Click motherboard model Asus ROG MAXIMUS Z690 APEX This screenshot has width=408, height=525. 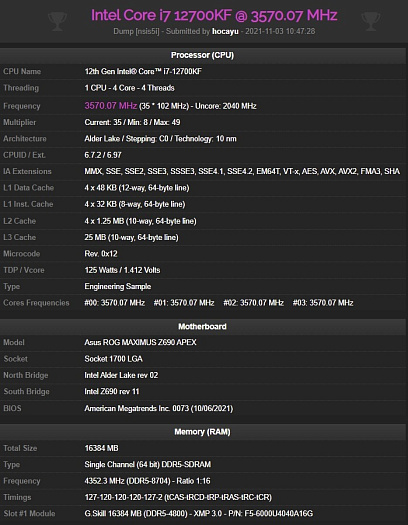click(141, 343)
